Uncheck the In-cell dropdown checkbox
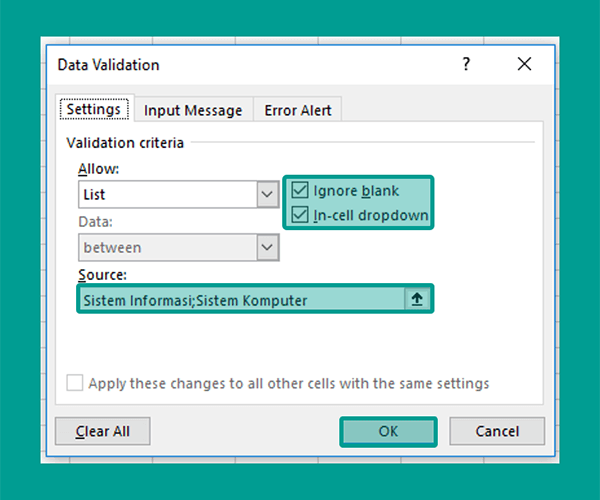The width and height of the screenshot is (600, 500). [x=300, y=215]
